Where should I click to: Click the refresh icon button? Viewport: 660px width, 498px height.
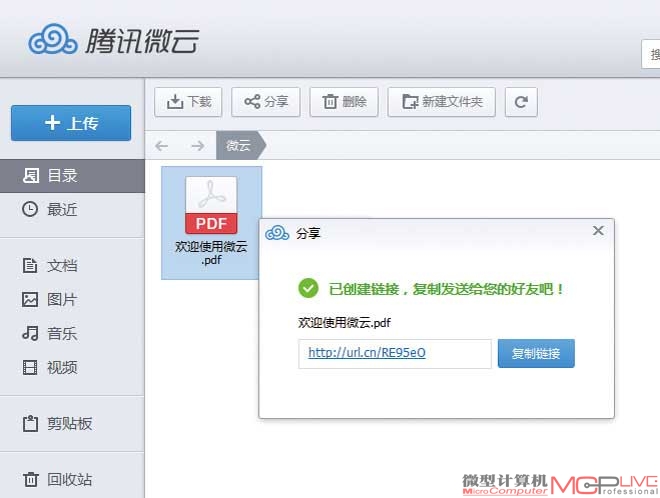click(521, 102)
